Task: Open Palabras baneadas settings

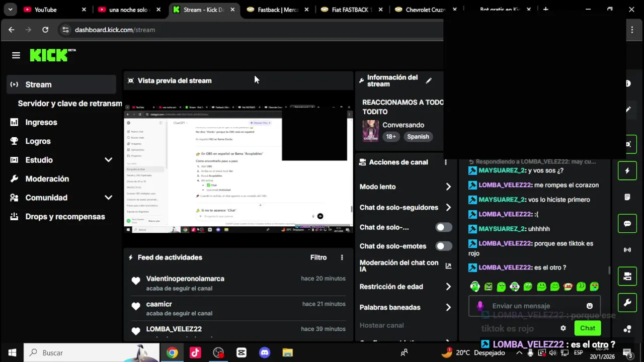Action: [406, 307]
